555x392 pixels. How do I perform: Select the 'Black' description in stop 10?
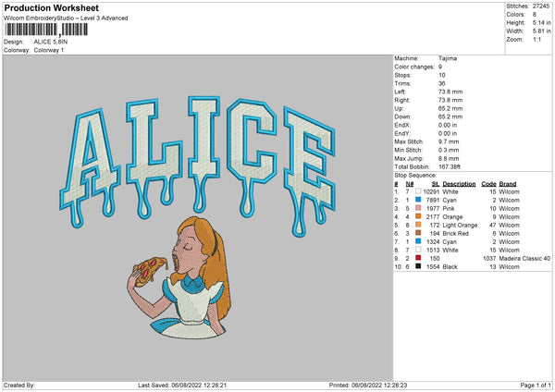[450, 267]
